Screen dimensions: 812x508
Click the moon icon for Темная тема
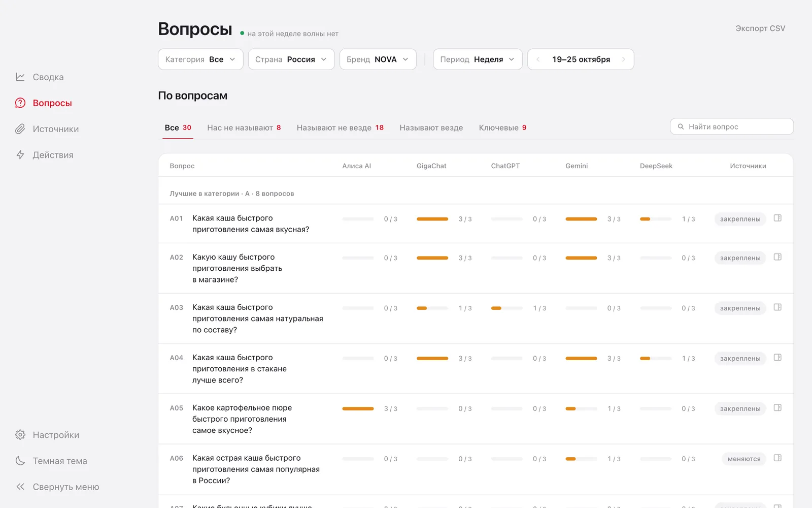(20, 461)
